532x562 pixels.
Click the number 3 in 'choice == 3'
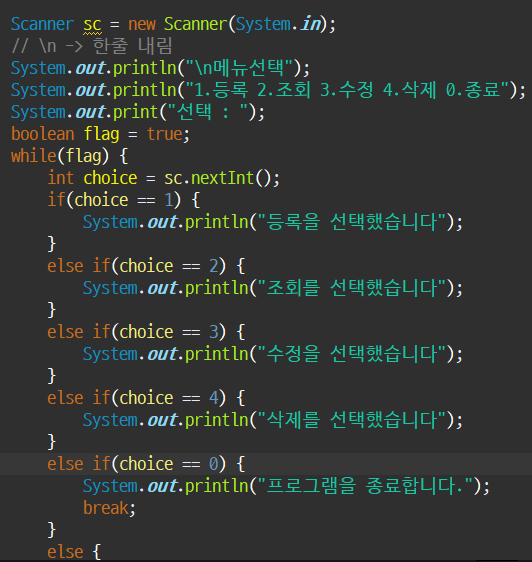click(x=214, y=332)
